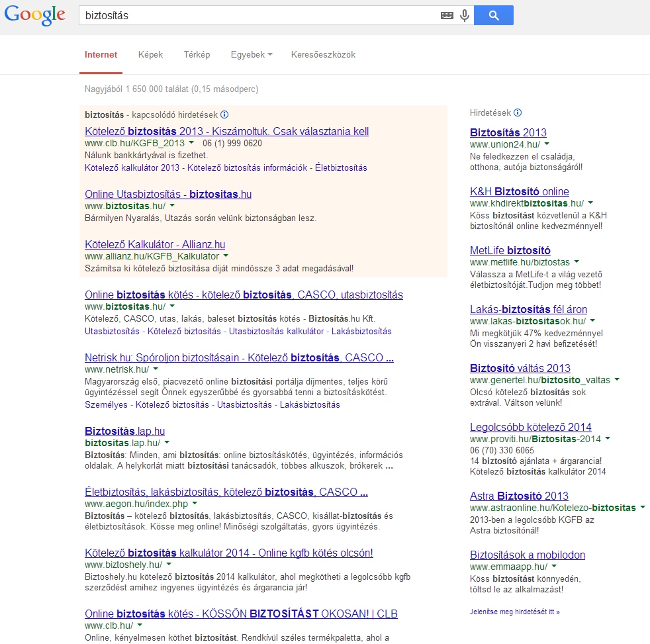The image size is (650, 644).
Task: Click the Google logo
Action: 35,15
